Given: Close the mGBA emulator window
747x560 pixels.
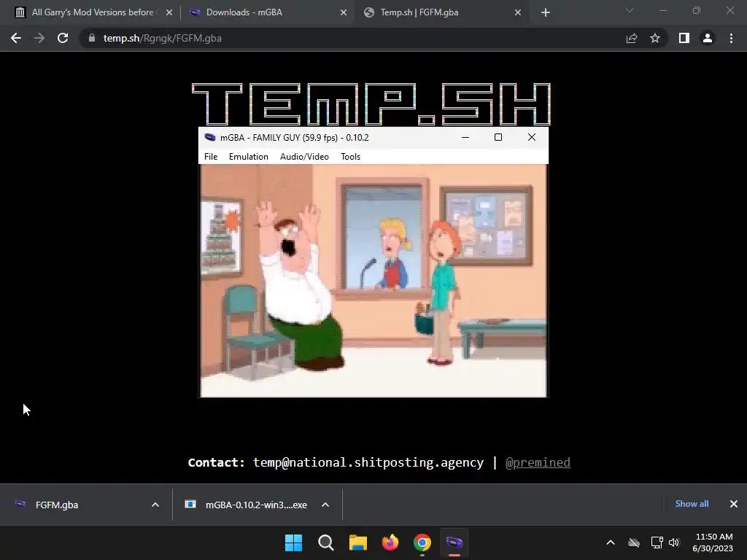Looking at the screenshot, I should [532, 137].
